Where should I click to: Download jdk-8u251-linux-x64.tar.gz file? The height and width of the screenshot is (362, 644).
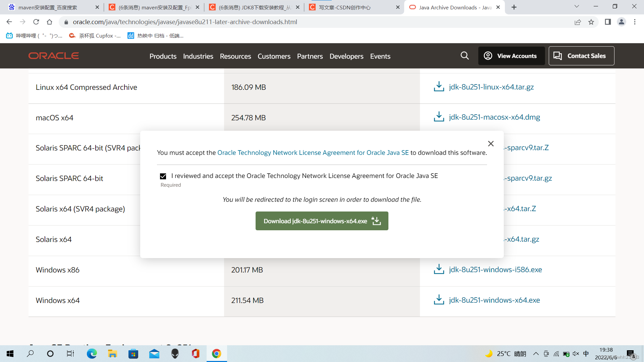point(491,87)
